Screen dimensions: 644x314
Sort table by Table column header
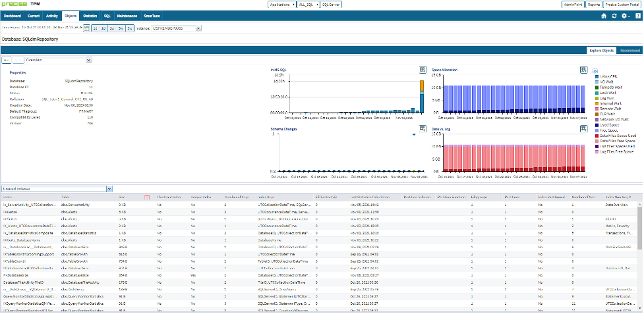(88, 197)
